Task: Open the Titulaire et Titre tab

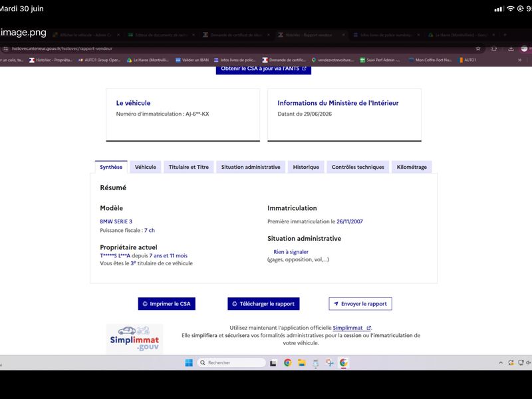Action: tap(189, 167)
